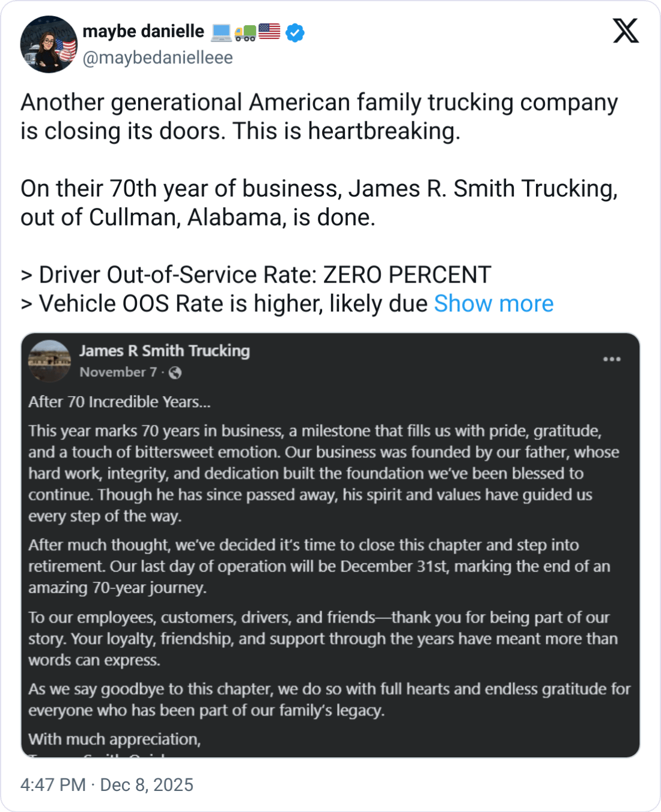Click the 'On their 70th year' sentence
The height and width of the screenshot is (812, 661).
319,189
